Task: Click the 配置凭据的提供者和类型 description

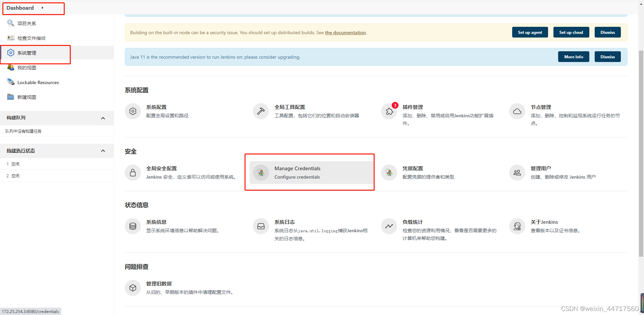Action: (428, 177)
